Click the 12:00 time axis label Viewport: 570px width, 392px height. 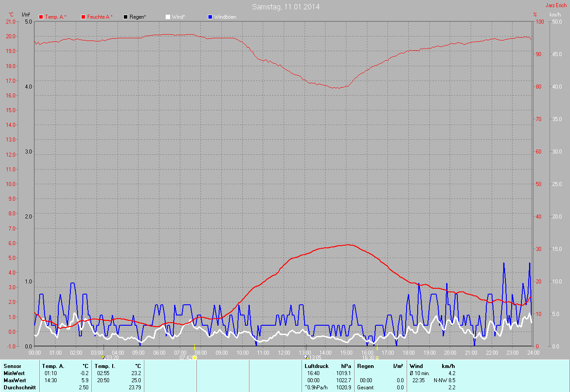(x=284, y=352)
